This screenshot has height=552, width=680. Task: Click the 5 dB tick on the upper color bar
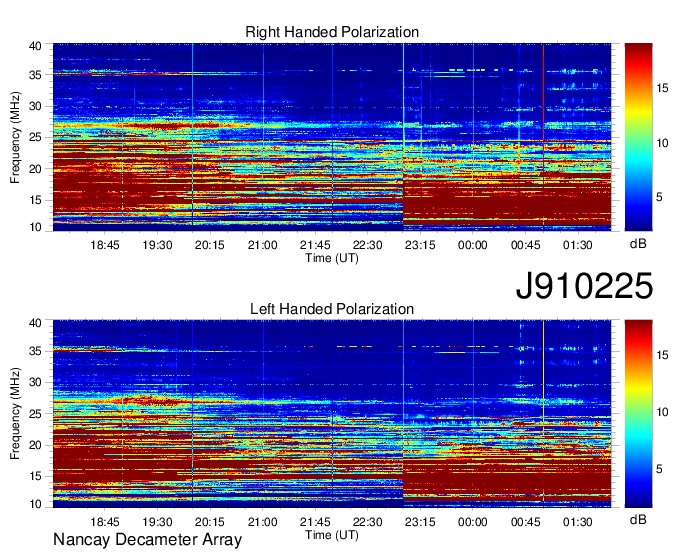point(659,197)
